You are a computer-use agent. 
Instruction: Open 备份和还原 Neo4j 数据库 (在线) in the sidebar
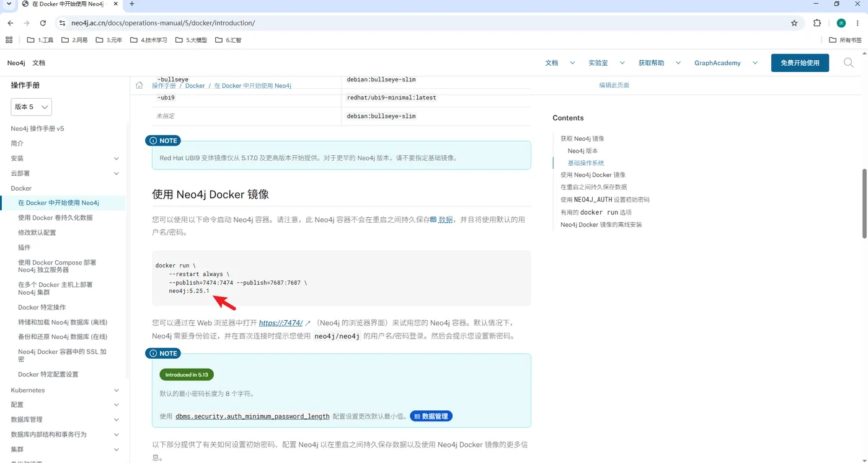click(x=63, y=337)
